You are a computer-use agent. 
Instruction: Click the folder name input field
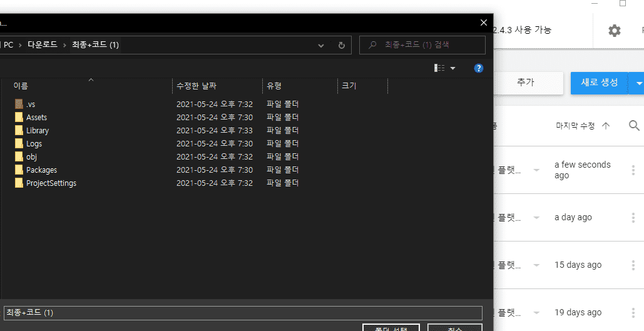[x=243, y=313]
